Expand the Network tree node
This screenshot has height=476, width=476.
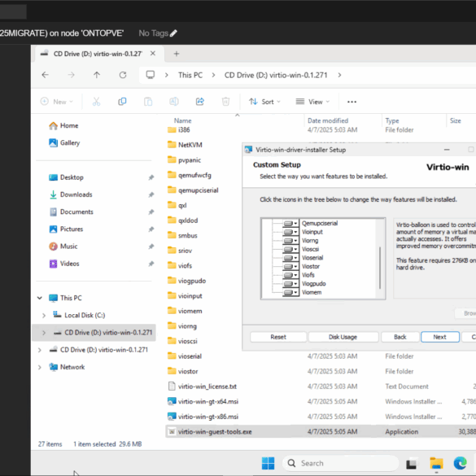click(x=40, y=367)
